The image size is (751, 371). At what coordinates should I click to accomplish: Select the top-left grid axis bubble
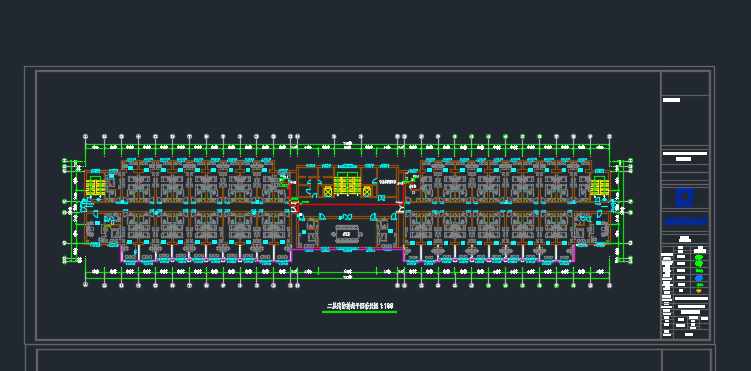[x=85, y=136]
